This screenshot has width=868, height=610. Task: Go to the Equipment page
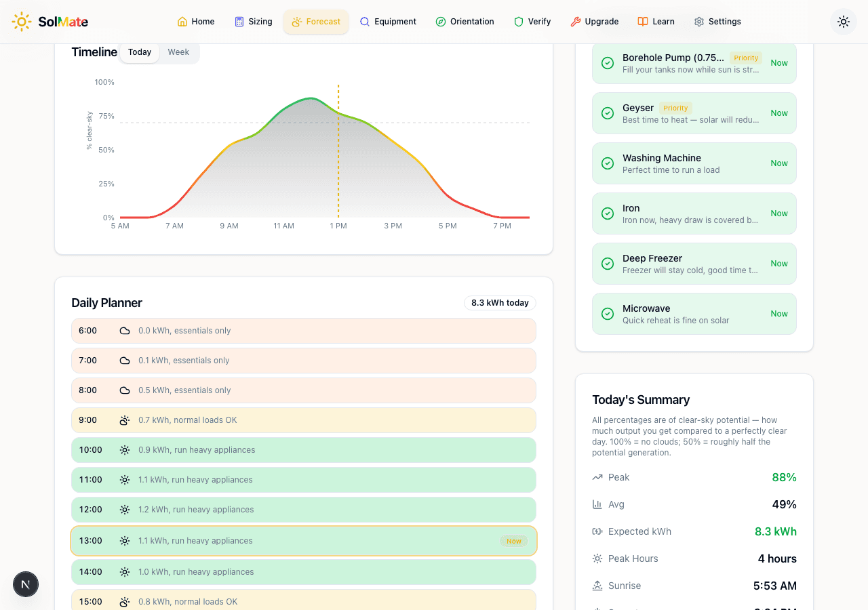click(x=388, y=22)
